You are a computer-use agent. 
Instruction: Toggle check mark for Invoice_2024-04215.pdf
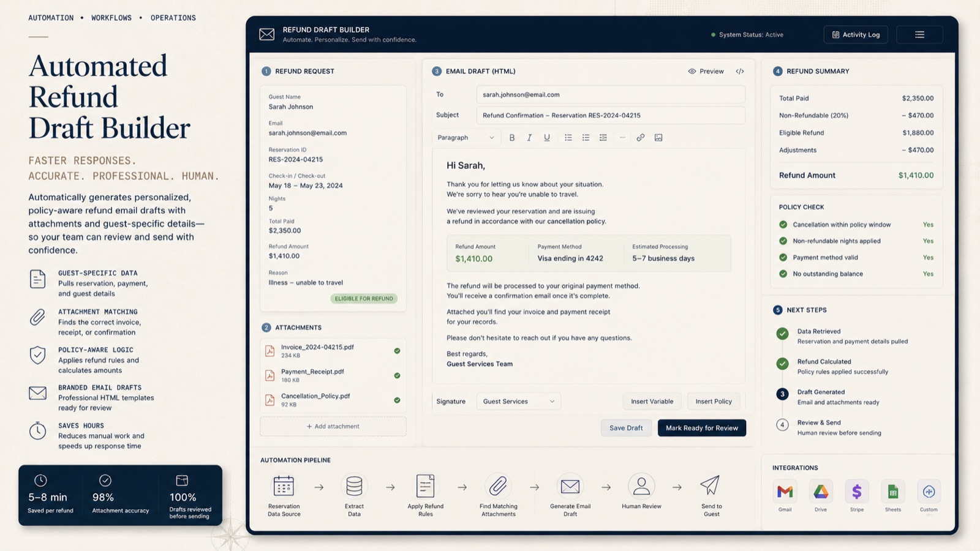pos(397,351)
